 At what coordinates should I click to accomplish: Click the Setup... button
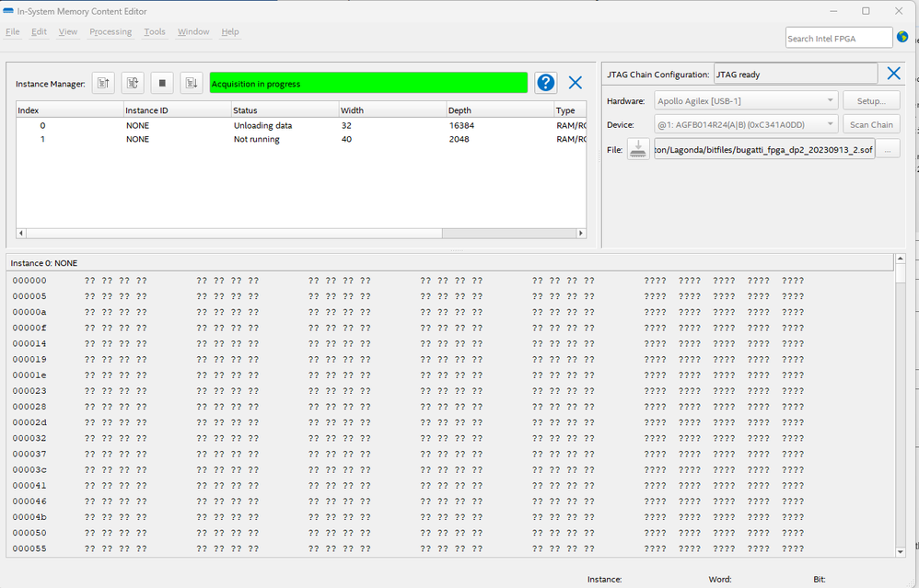pos(871,100)
